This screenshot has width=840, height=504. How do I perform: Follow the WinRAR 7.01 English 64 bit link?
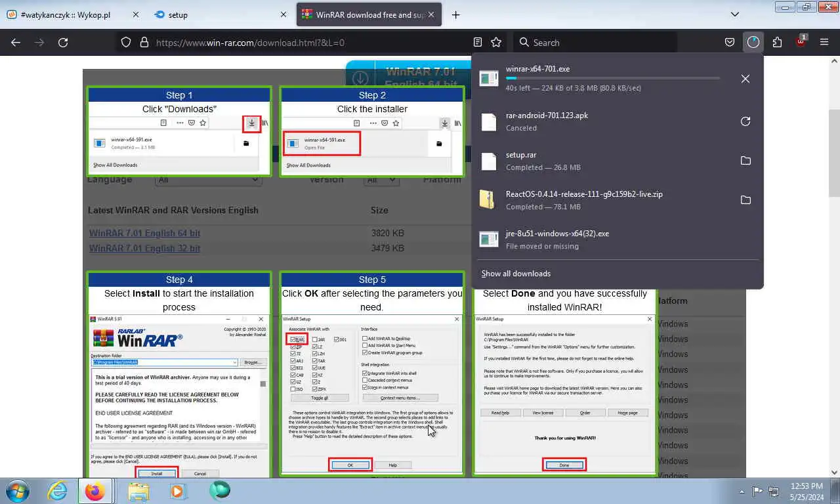(x=144, y=233)
